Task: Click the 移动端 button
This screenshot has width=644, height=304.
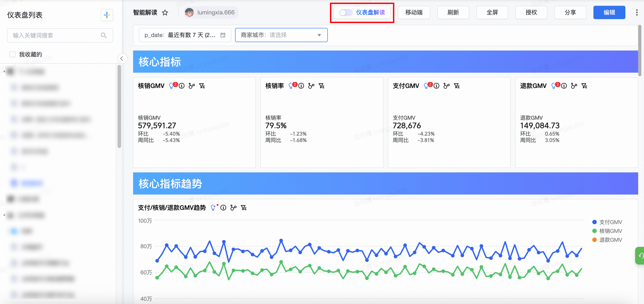Action: (x=414, y=12)
